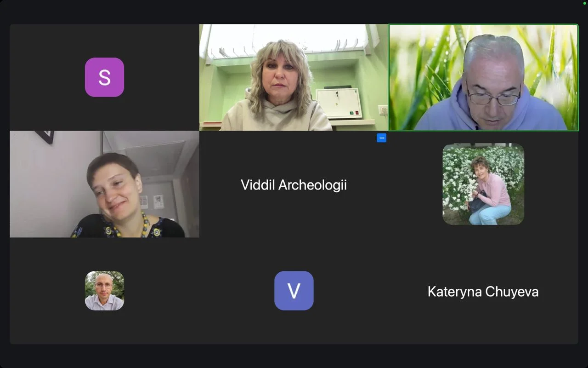
Task: Open the blue three-dots more options button
Action: point(381,138)
